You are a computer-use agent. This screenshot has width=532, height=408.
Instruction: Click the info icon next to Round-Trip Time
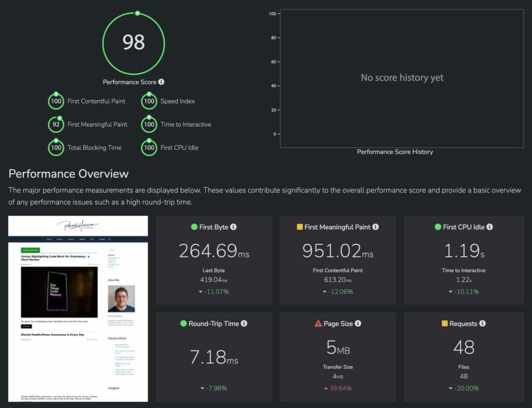(244, 323)
